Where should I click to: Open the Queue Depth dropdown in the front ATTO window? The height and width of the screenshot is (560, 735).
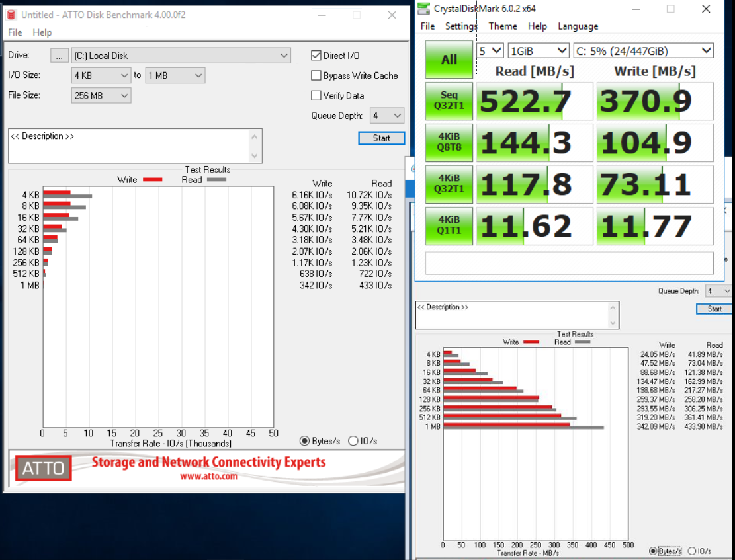(387, 116)
